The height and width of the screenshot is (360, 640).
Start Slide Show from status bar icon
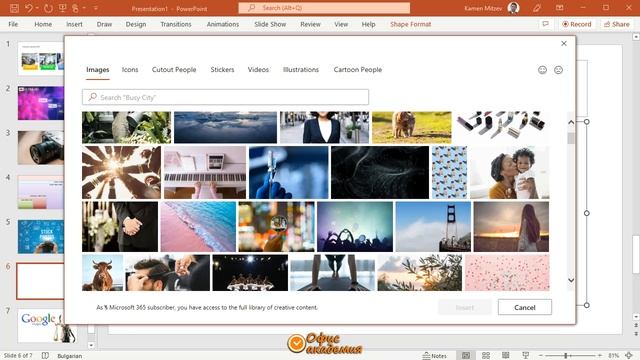pos(526,356)
